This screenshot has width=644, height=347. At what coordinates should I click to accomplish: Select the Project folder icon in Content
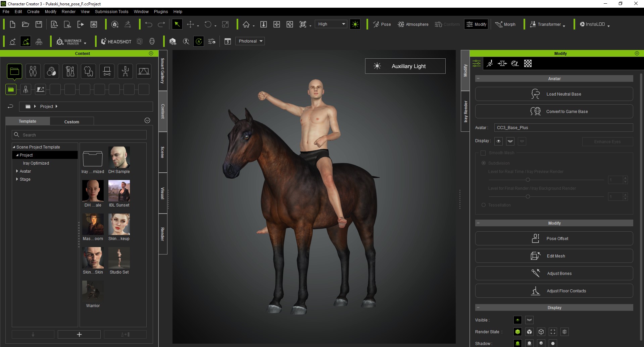(x=14, y=71)
